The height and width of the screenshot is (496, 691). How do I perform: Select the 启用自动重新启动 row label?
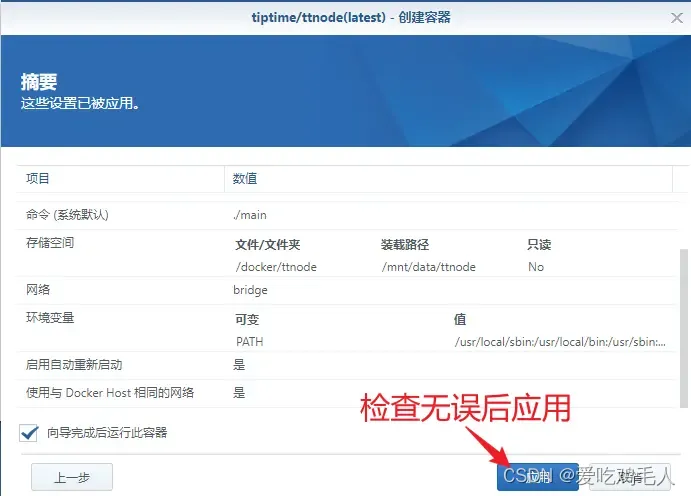click(74, 365)
